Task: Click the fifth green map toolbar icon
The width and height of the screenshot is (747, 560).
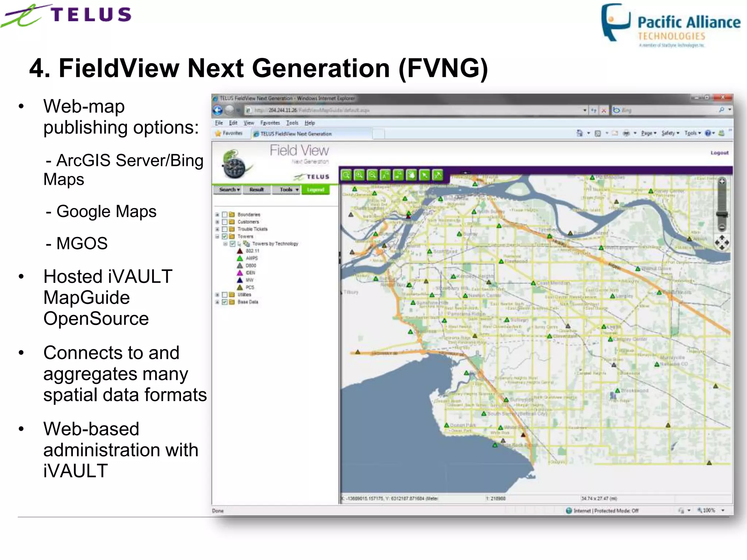Action: tap(398, 175)
